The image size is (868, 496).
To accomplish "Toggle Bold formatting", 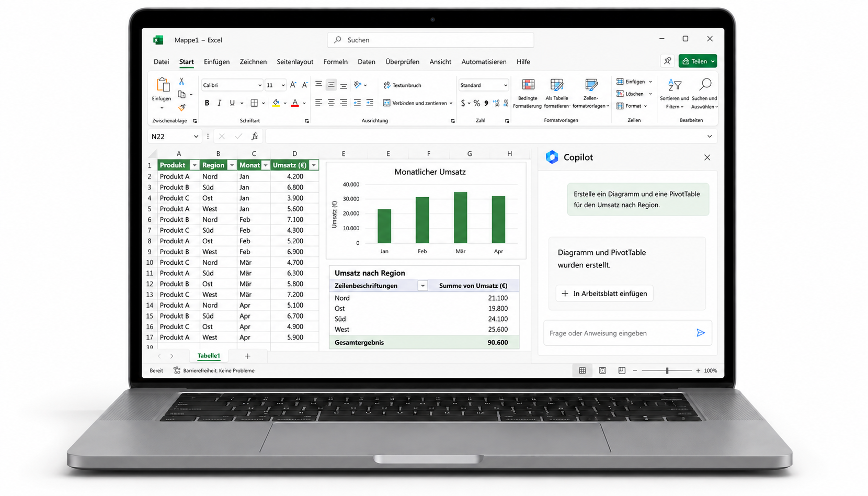I will 207,103.
